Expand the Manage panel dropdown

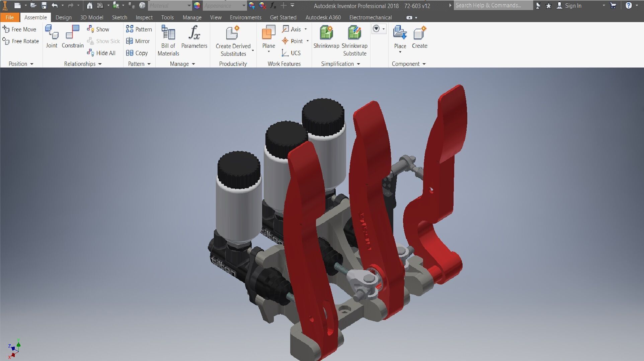click(193, 64)
